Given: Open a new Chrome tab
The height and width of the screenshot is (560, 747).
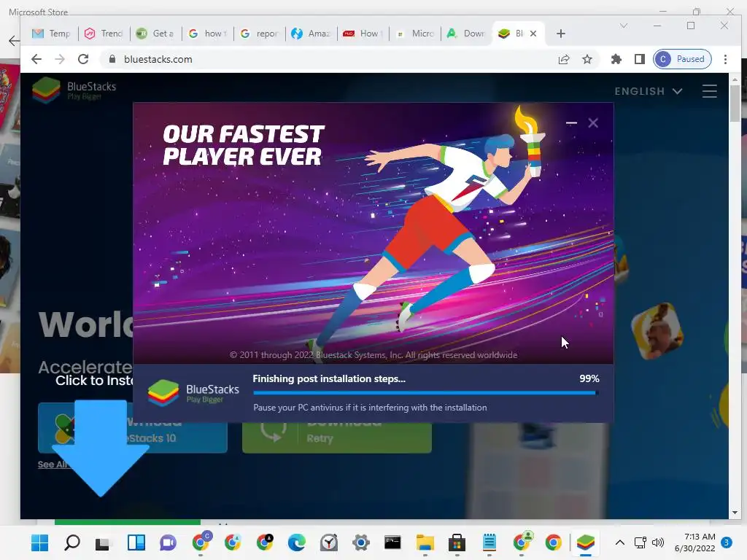Looking at the screenshot, I should click(x=561, y=34).
